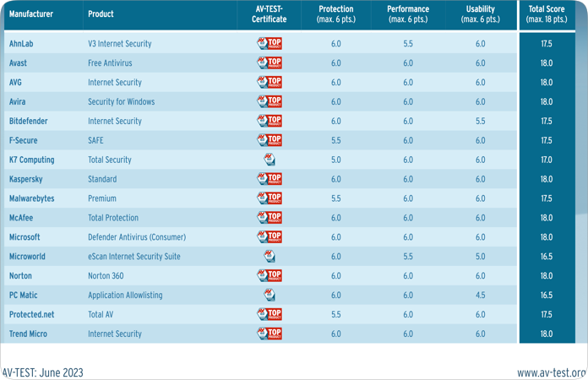Click the Total Score column header
Image resolution: width=588 pixels, height=380 pixels.
click(x=547, y=14)
